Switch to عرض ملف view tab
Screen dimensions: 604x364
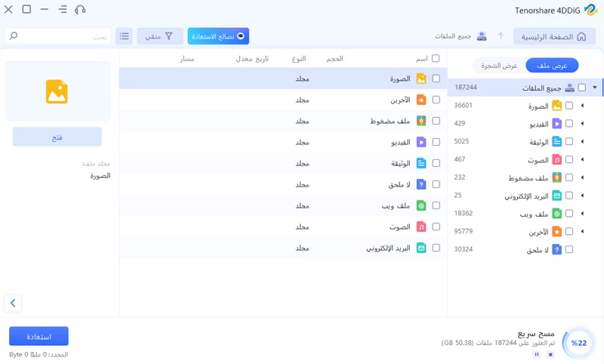click(552, 66)
